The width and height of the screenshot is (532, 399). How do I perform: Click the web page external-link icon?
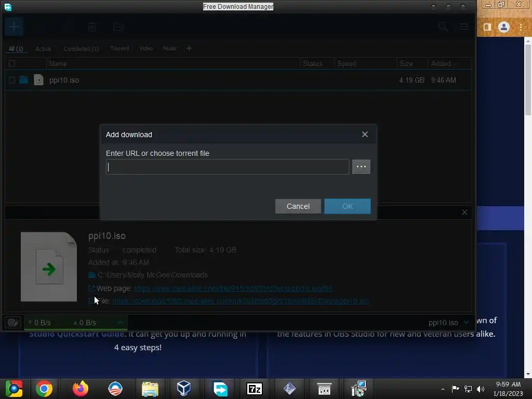pyautogui.click(x=91, y=288)
